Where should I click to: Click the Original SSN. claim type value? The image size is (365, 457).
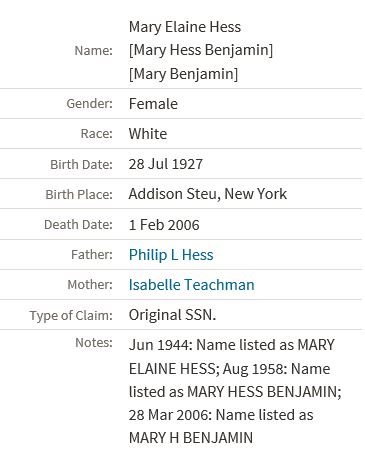coord(172,315)
